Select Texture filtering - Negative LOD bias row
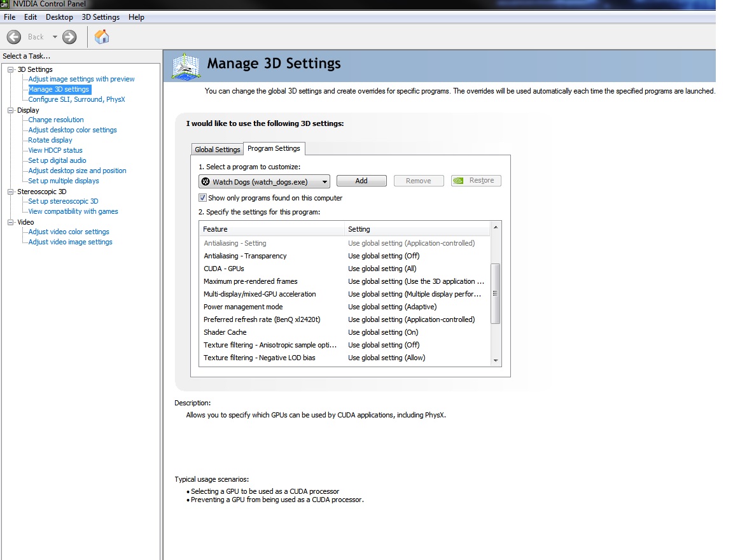 coord(345,358)
